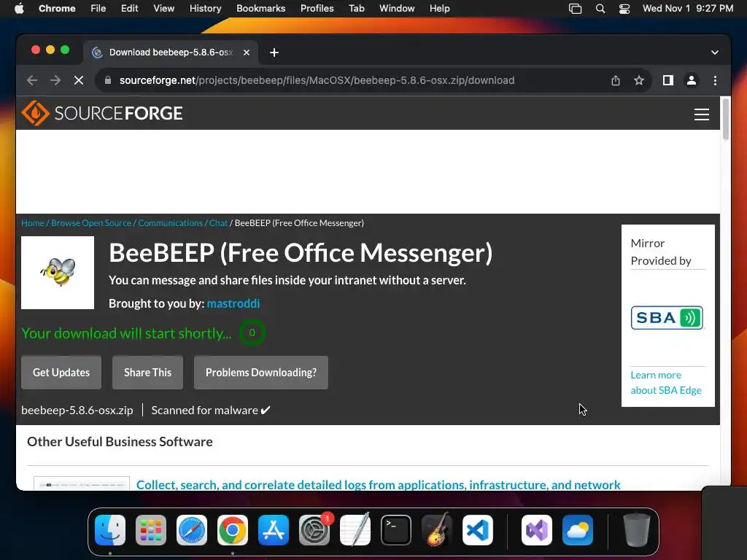
Task: Share this page from address bar
Action: (616, 80)
